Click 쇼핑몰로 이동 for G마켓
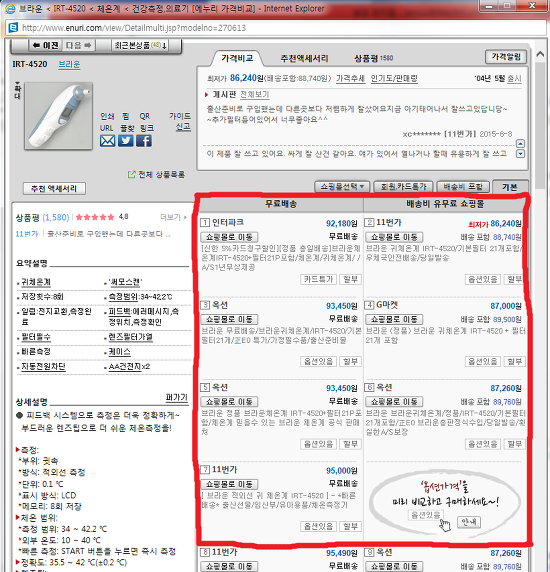This screenshot has height=572, width=550. click(394, 320)
